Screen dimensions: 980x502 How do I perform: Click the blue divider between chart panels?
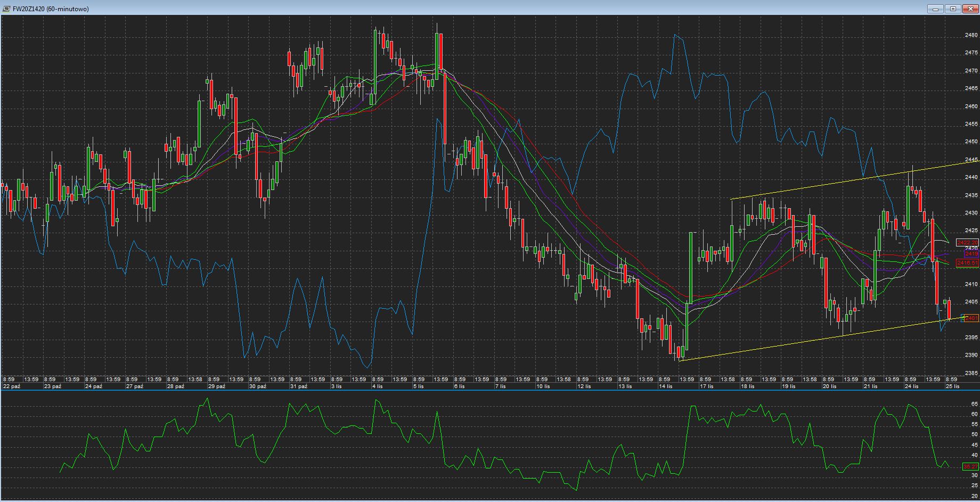(490, 390)
